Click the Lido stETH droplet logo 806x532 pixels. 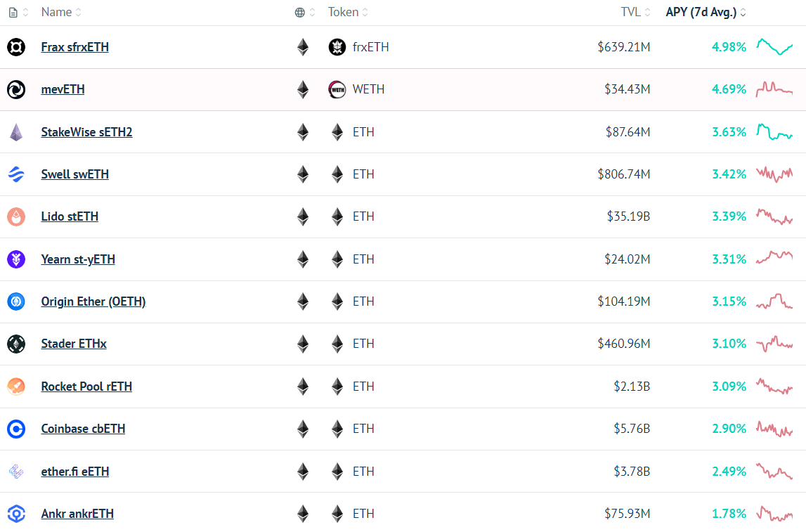click(16, 216)
